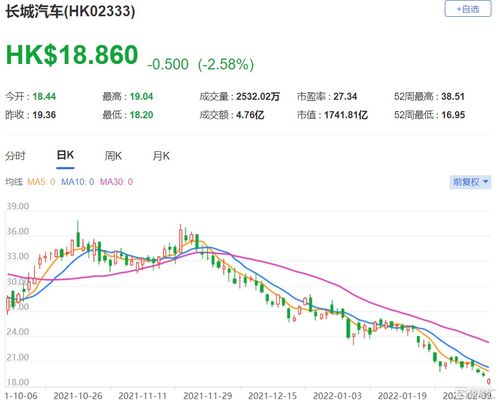Click the current price HK$18.860
The height and width of the screenshot is (403, 499).
click(72, 55)
